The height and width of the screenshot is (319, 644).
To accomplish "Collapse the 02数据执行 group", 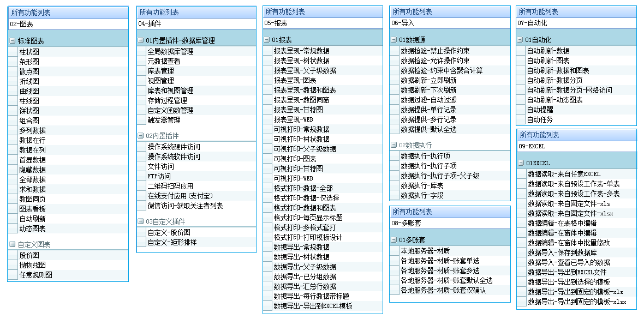I will tap(394, 146).
